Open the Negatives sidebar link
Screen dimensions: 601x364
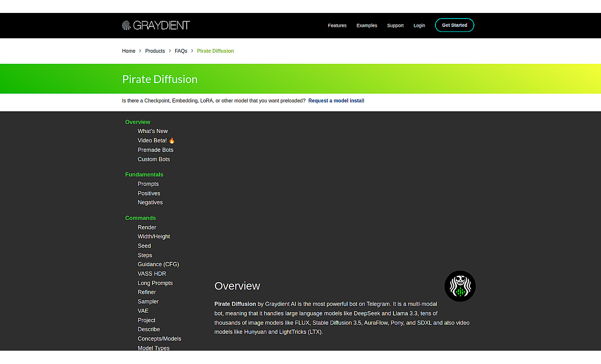coord(150,202)
